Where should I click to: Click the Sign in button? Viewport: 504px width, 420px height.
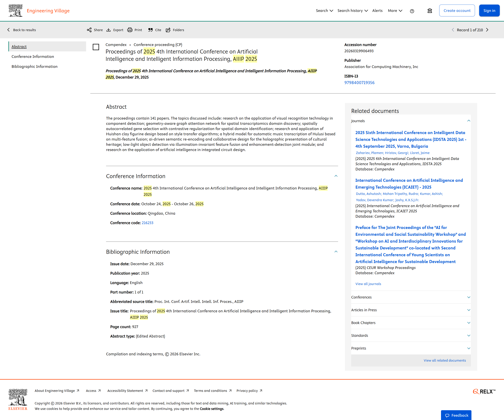pyautogui.click(x=489, y=11)
